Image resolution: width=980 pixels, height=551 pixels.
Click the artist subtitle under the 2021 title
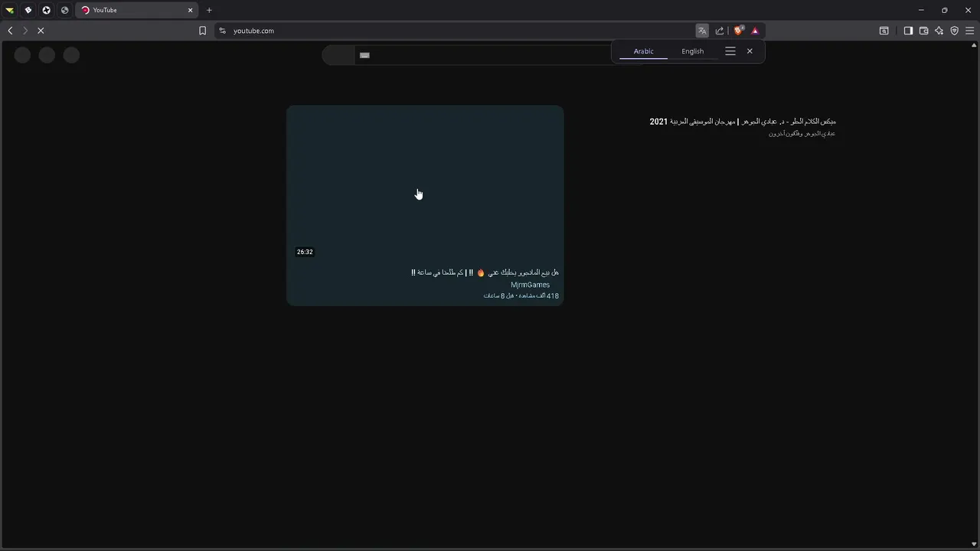click(802, 133)
